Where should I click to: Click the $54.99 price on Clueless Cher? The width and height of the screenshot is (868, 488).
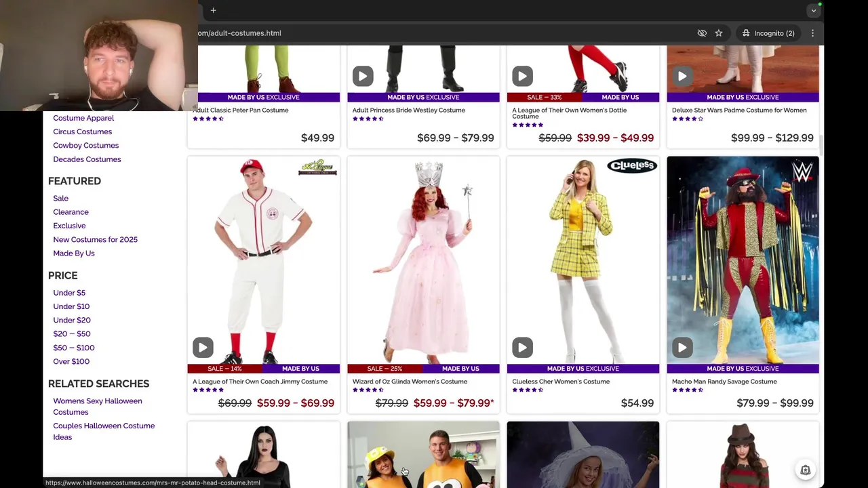[637, 403]
